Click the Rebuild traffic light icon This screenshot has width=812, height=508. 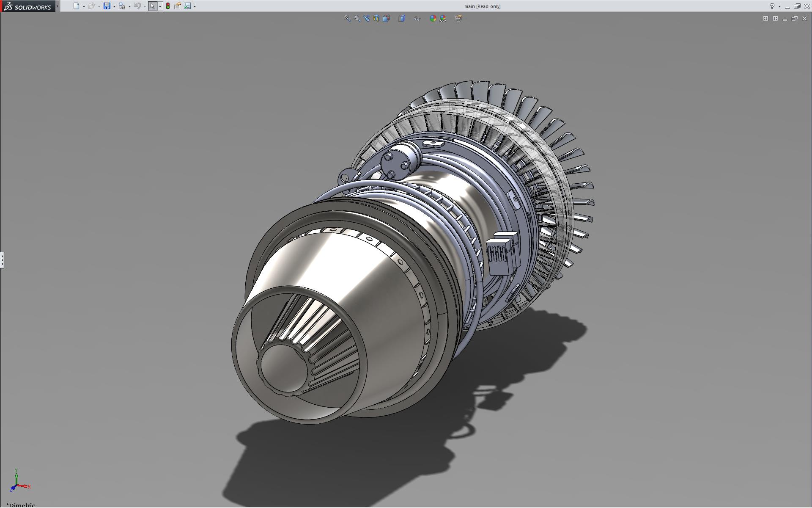(168, 6)
